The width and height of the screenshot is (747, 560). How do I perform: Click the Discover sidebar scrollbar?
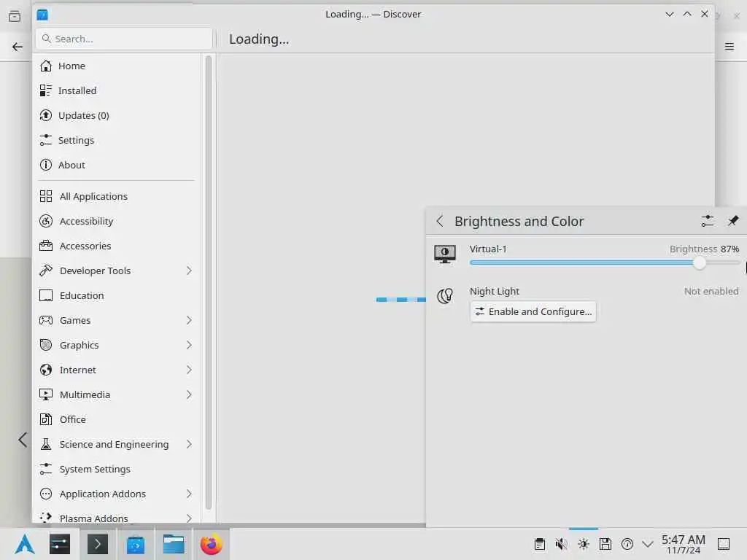click(x=208, y=283)
